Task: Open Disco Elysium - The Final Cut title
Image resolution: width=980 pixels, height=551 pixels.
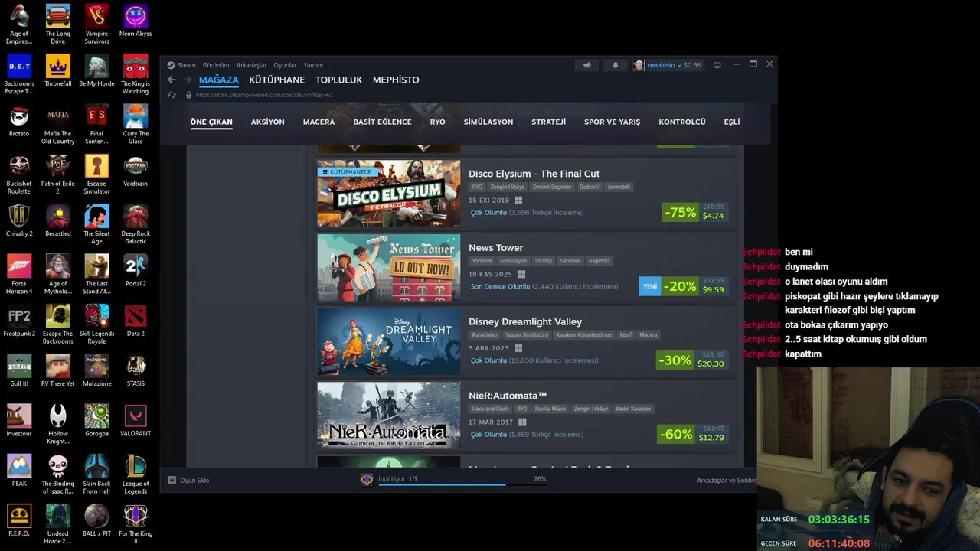Action: [x=534, y=174]
